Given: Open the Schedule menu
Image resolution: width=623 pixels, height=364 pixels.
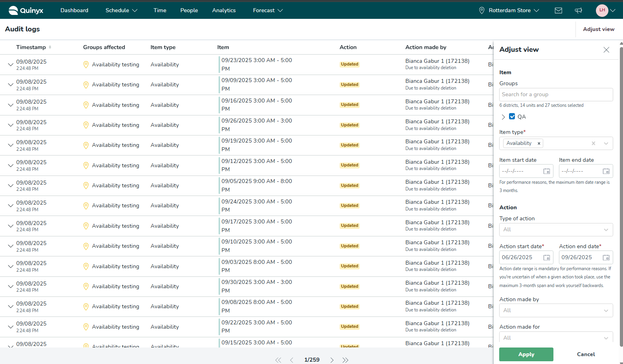Looking at the screenshot, I should coord(121,11).
